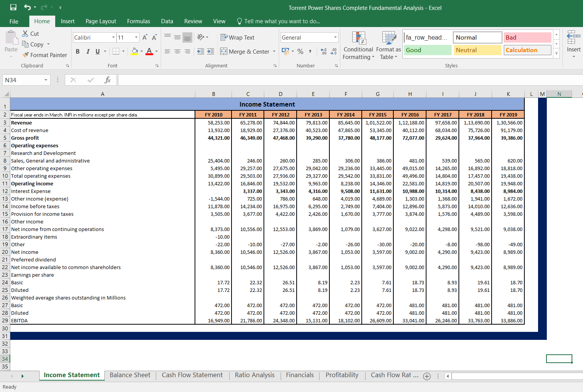
Task: Click Select All corner triangle
Action: pos(6,94)
